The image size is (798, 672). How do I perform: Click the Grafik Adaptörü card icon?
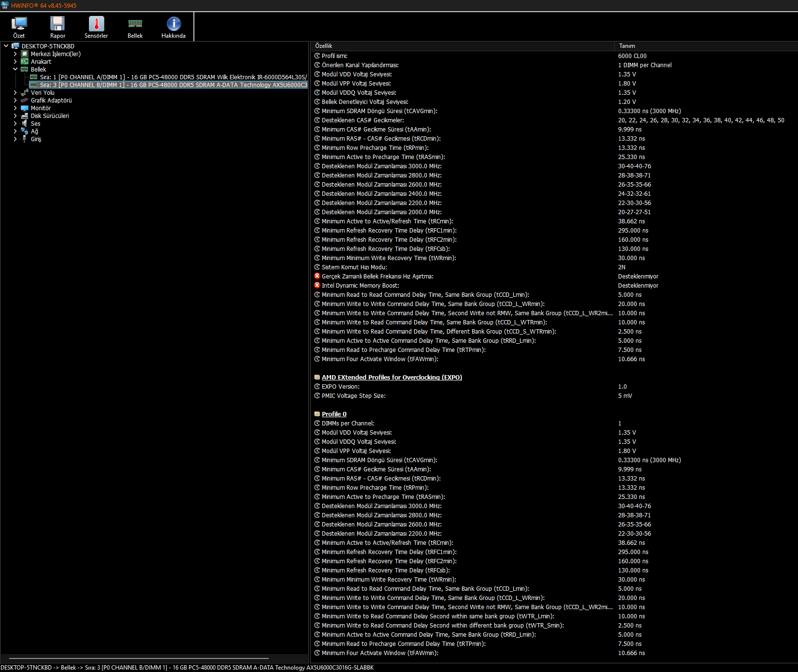(x=25, y=100)
